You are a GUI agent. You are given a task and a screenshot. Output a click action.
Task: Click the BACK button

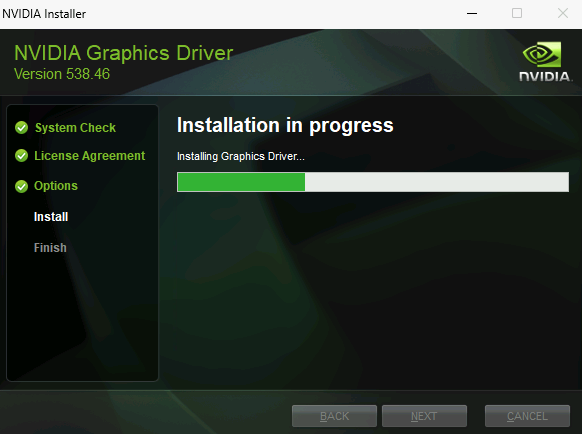(334, 416)
